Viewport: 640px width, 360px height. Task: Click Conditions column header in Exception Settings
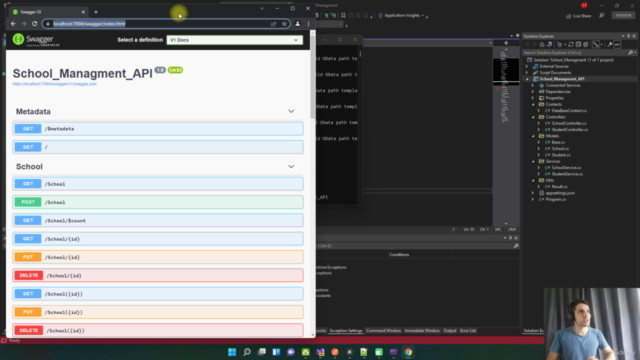coord(399,254)
